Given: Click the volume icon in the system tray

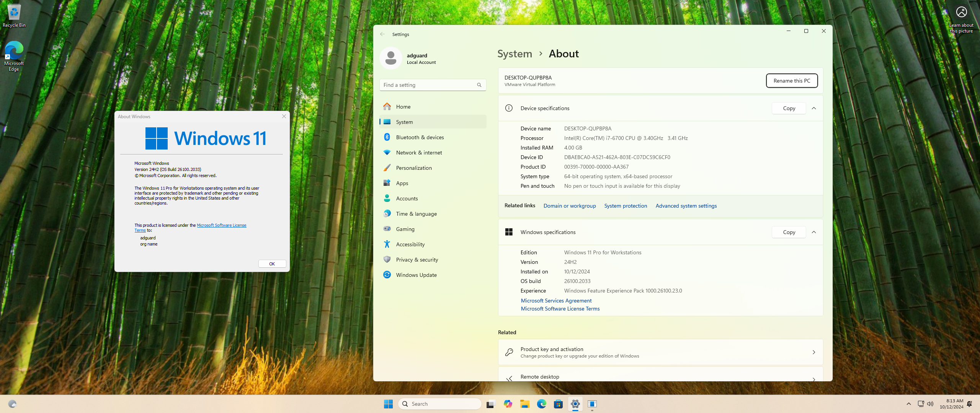Looking at the screenshot, I should pos(931,404).
